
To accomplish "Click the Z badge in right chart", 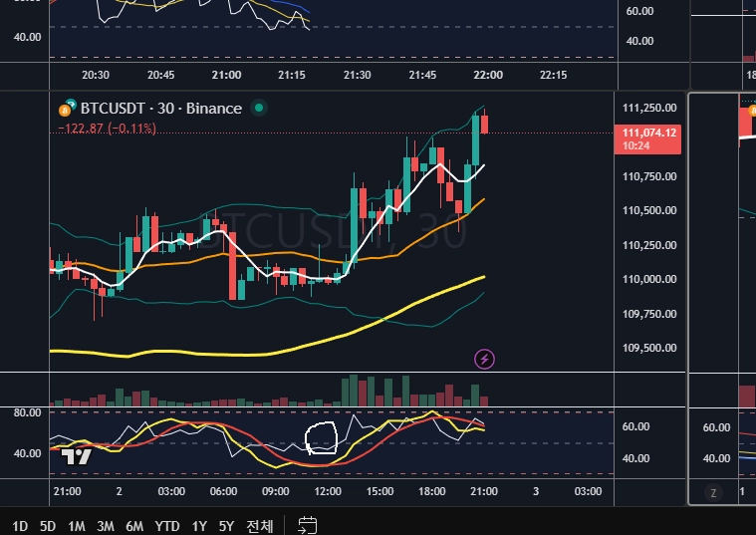I will coord(713,493).
